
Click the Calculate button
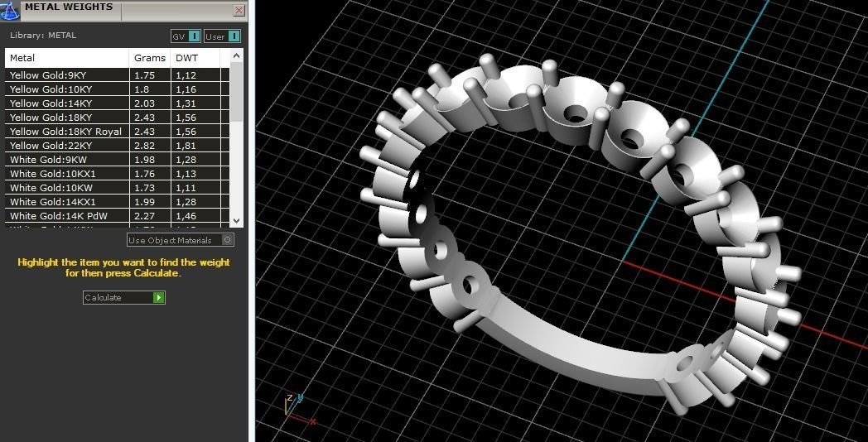124,298
